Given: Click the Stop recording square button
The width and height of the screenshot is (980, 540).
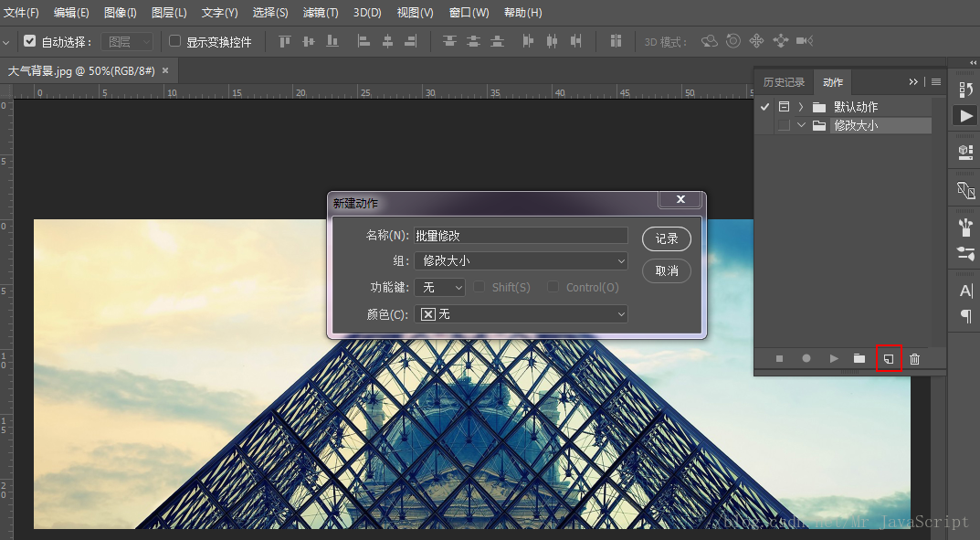Looking at the screenshot, I should 779,359.
